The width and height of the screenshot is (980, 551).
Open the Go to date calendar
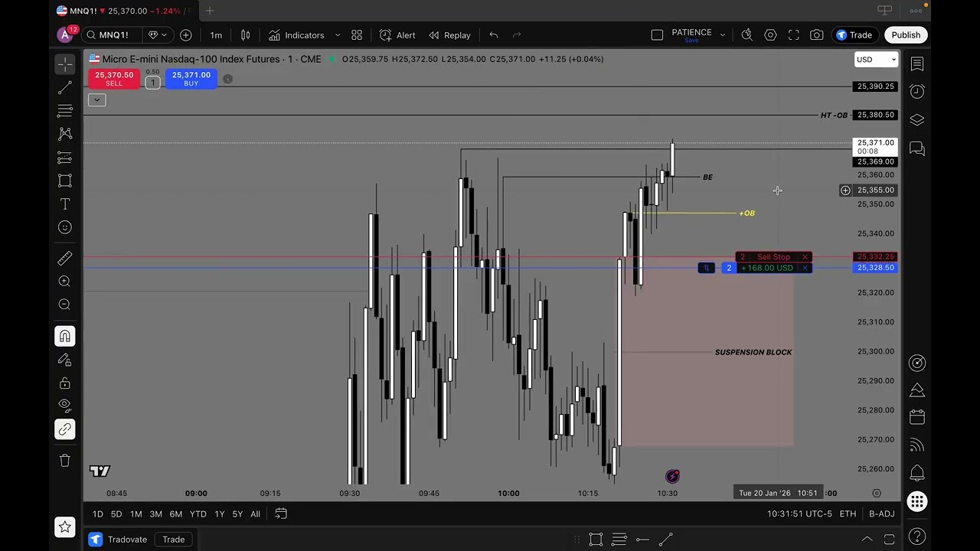tap(281, 514)
